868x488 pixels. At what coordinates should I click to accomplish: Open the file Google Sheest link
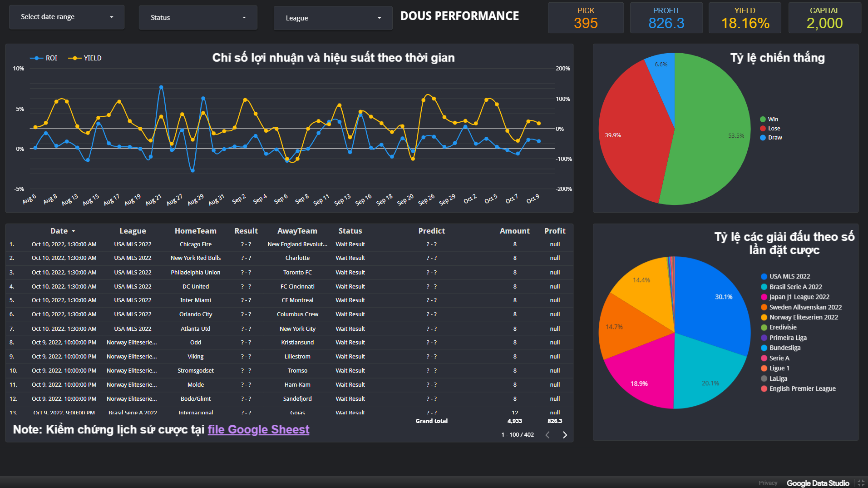258,429
